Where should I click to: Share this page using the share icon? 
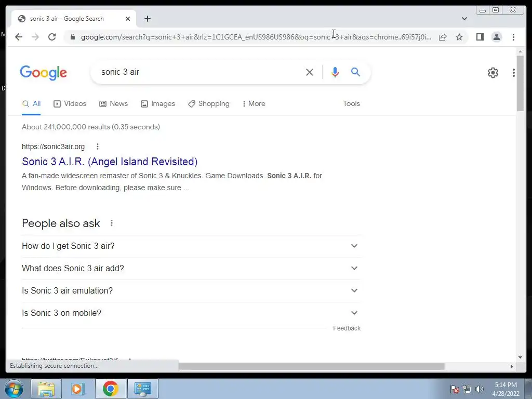[x=443, y=37]
